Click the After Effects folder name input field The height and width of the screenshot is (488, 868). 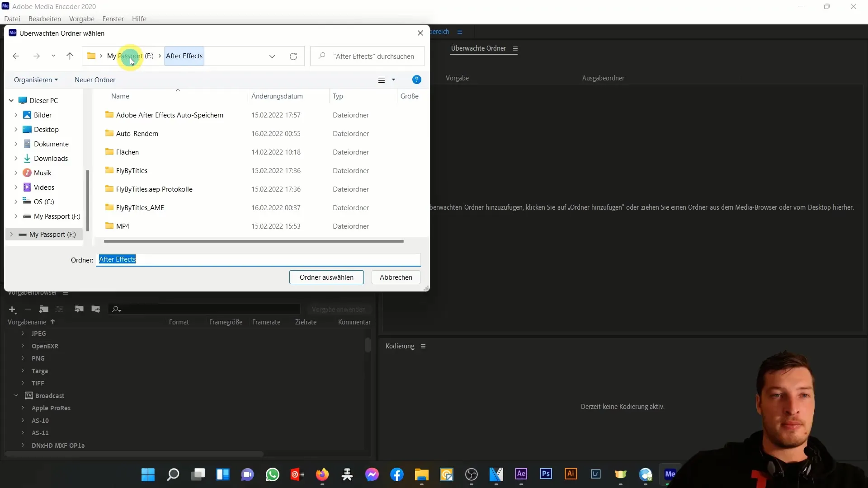(x=259, y=258)
